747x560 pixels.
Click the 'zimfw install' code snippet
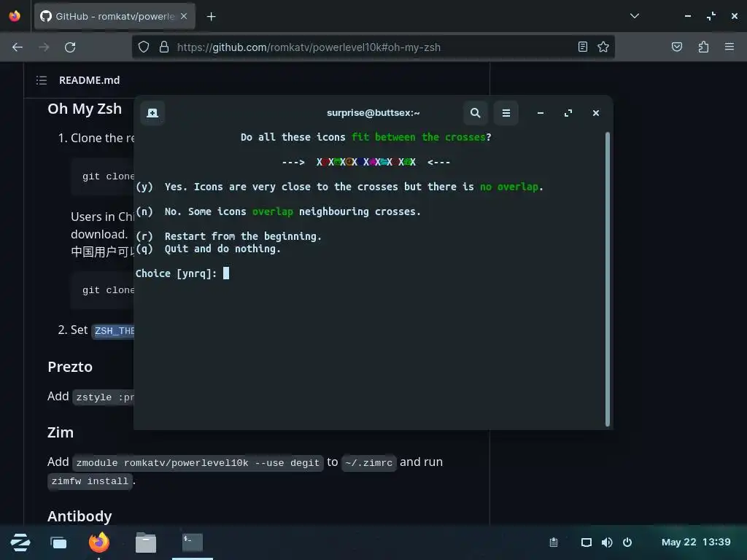point(90,481)
